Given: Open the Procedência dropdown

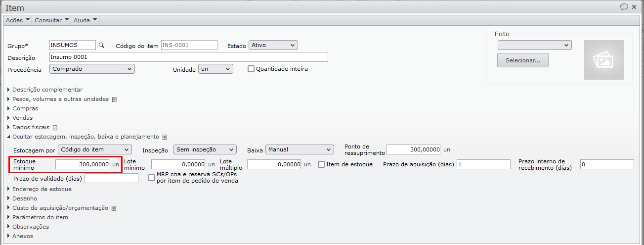Looking at the screenshot, I should click(92, 69).
